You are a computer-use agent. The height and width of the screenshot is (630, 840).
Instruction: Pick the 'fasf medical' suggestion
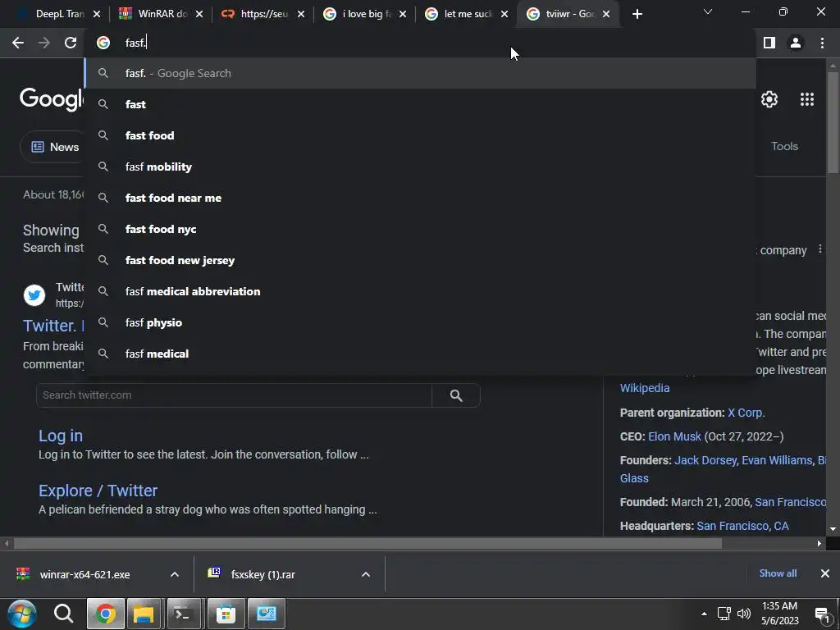(x=420, y=354)
